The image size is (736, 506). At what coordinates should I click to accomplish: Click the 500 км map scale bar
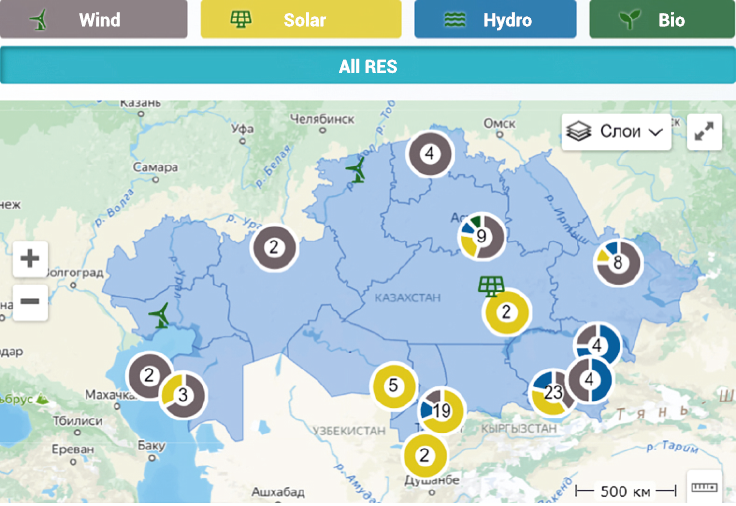626,491
